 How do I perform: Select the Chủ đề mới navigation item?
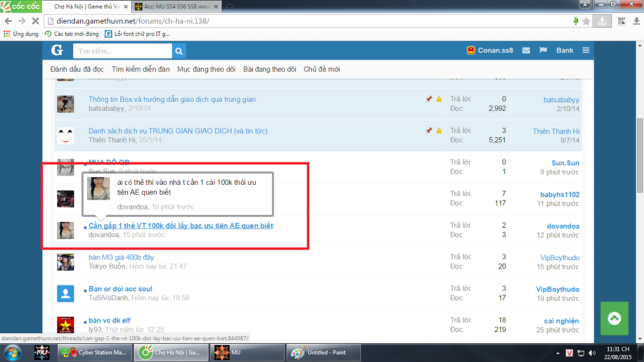(x=322, y=69)
